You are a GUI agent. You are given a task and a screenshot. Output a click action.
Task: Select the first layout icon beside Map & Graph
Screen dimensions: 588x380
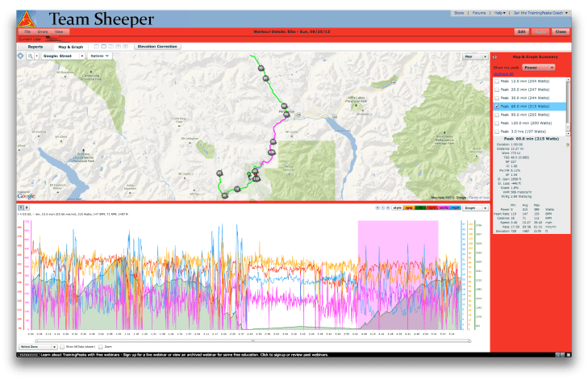pos(96,47)
